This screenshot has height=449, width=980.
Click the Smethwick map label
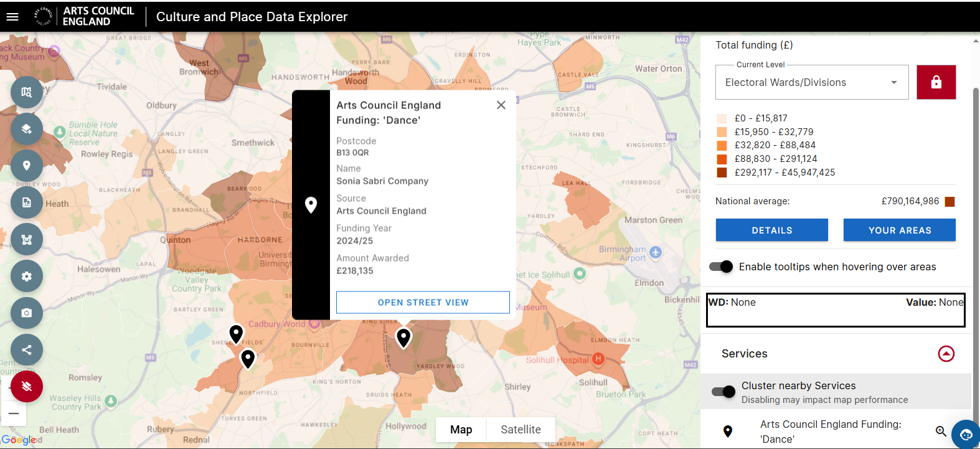click(x=253, y=143)
